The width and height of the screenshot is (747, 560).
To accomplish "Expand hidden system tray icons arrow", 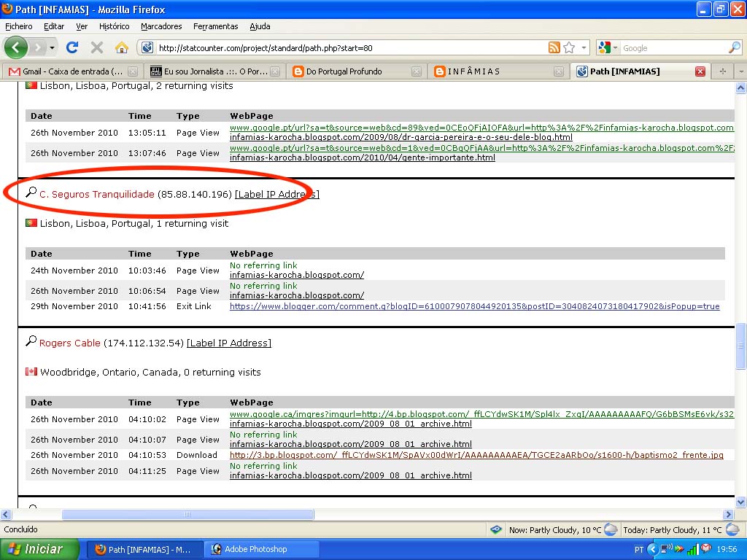I will (653, 550).
